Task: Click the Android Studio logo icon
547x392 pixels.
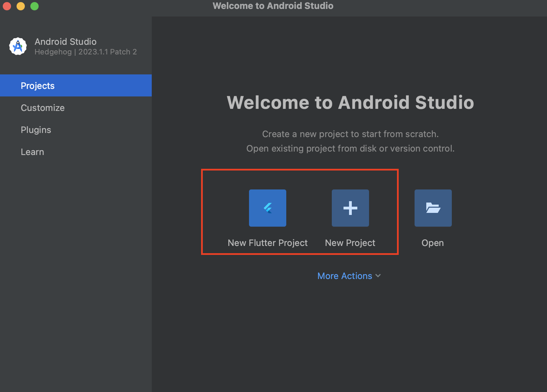Action: tap(18, 46)
